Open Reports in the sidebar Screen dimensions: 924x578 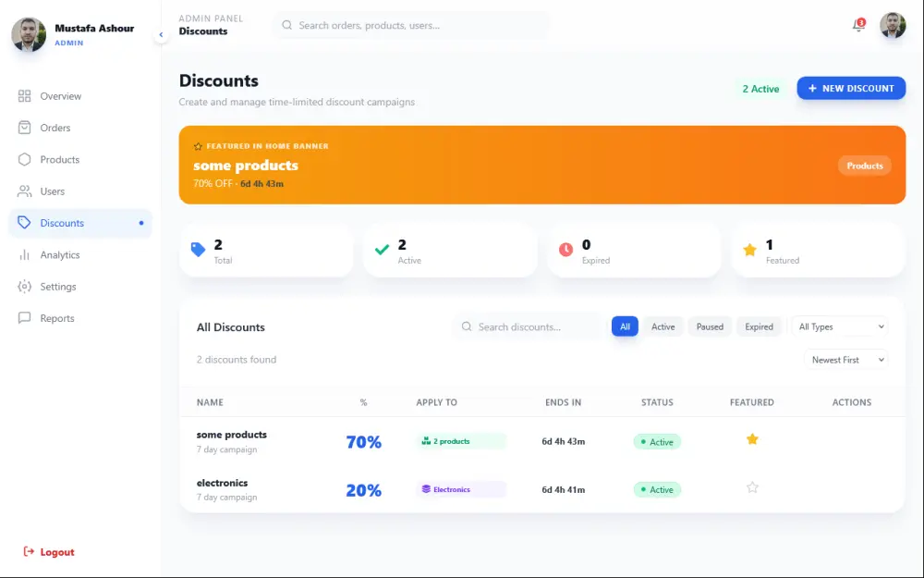[80, 318]
